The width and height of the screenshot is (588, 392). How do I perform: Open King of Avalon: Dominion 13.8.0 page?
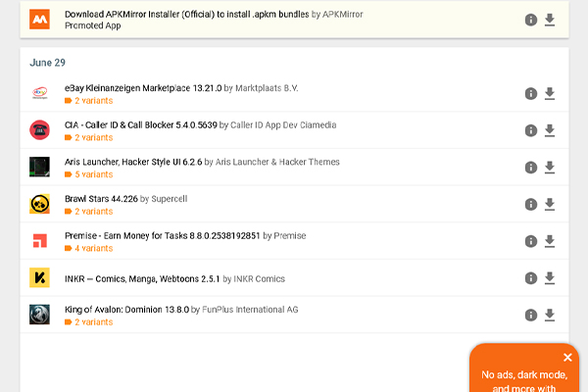[126, 310]
